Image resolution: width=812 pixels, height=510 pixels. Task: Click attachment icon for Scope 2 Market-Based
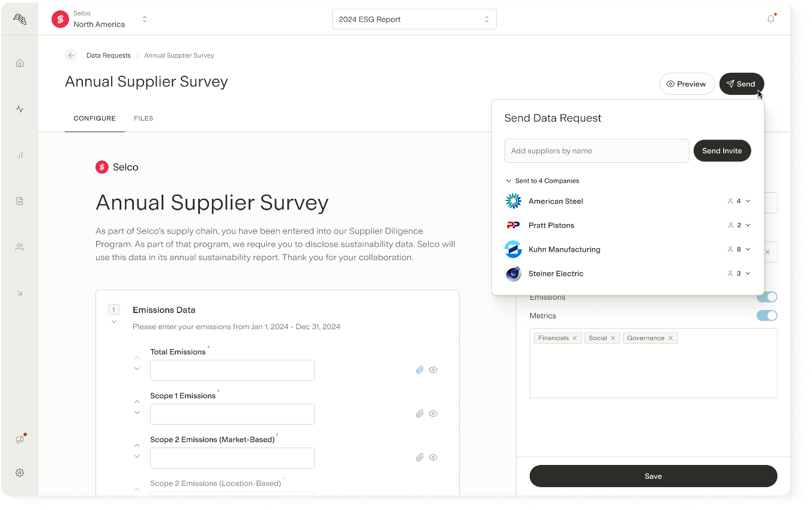[420, 458]
